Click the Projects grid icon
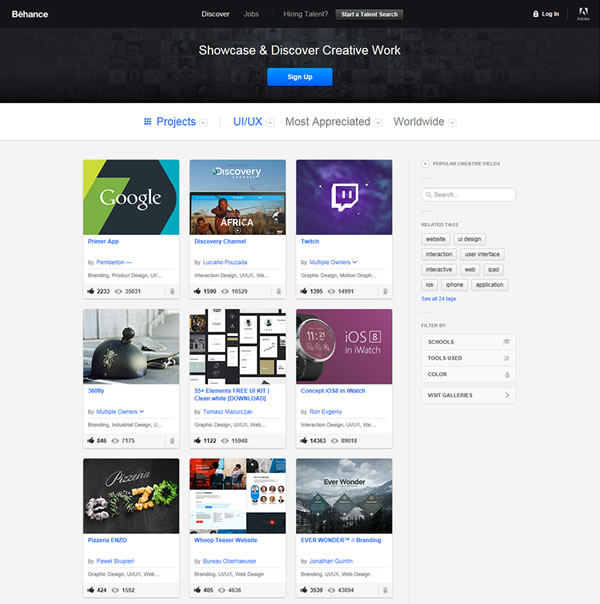 coord(147,122)
